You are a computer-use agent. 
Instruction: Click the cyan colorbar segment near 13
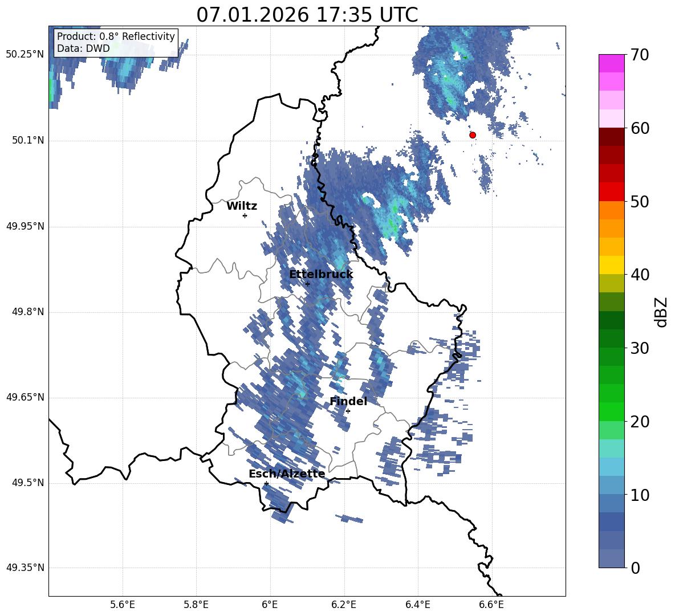[611, 467]
